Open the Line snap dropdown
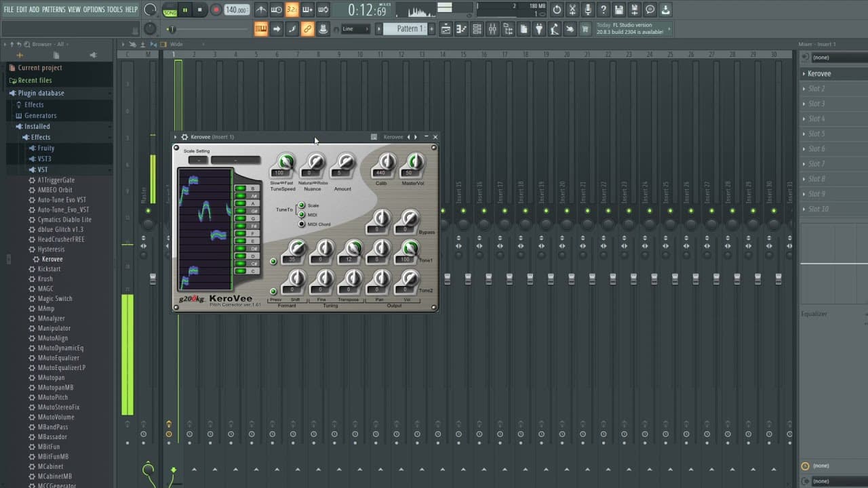 point(356,28)
